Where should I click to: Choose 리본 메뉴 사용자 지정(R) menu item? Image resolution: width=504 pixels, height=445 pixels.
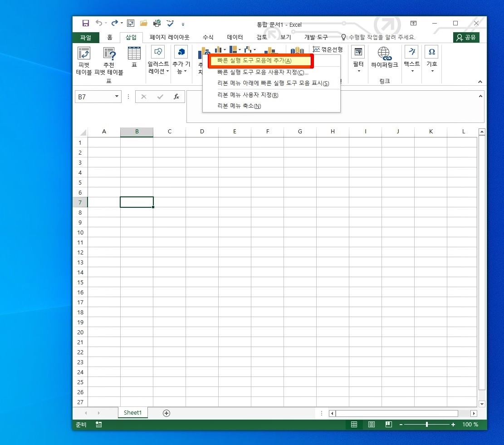click(x=271, y=95)
